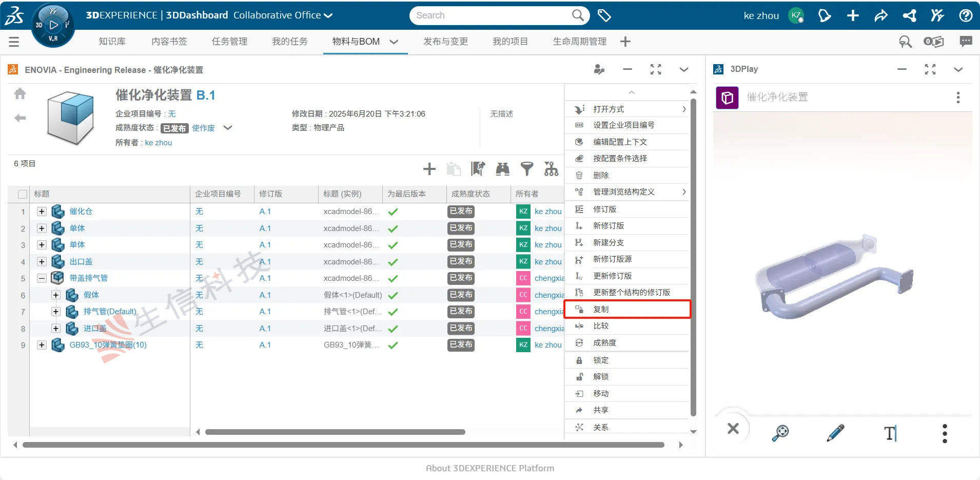Add a new dashboard tab with plus
Viewport: 980px width, 480px height.
625,42
